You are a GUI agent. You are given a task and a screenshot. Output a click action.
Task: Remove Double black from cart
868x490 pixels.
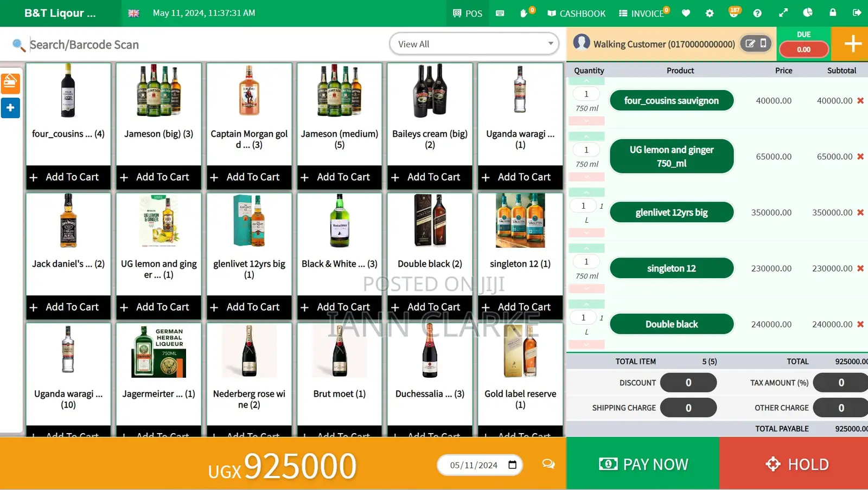860,324
